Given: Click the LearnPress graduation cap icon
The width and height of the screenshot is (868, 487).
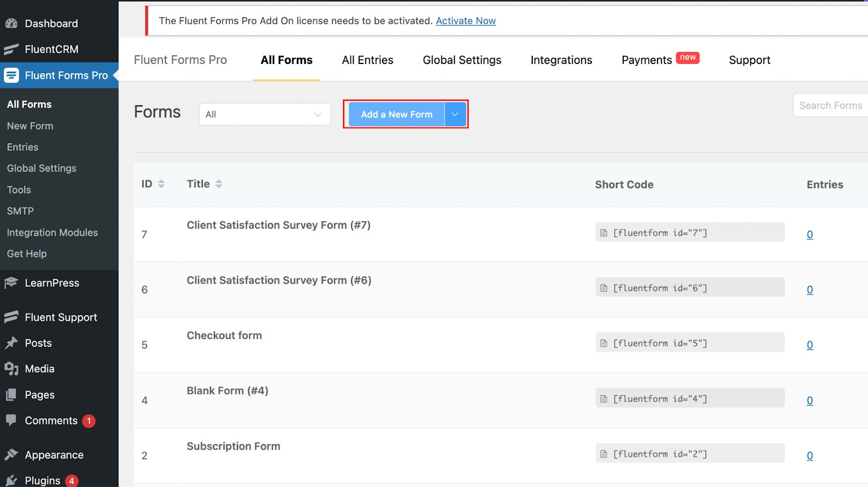Looking at the screenshot, I should coord(11,283).
